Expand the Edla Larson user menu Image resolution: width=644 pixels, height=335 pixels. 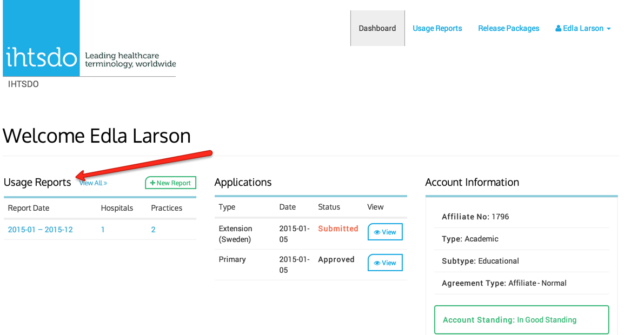583,28
